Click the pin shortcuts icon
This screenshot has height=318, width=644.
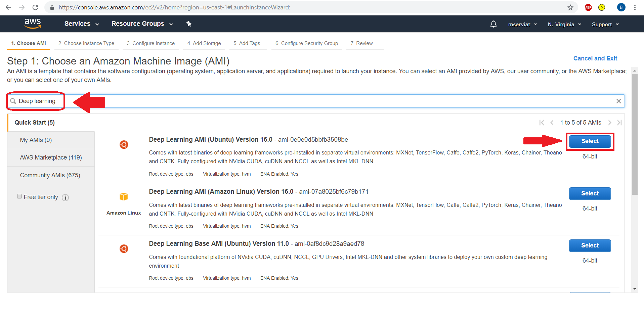[x=189, y=24]
